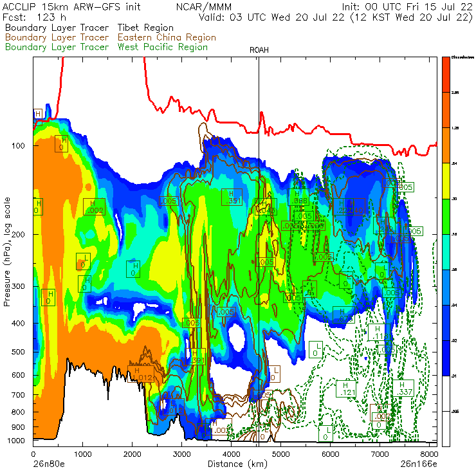Image resolution: width=476 pixels, height=476 pixels.
Task: Click the '.16' colorbar value label
Action: tap(454, 234)
